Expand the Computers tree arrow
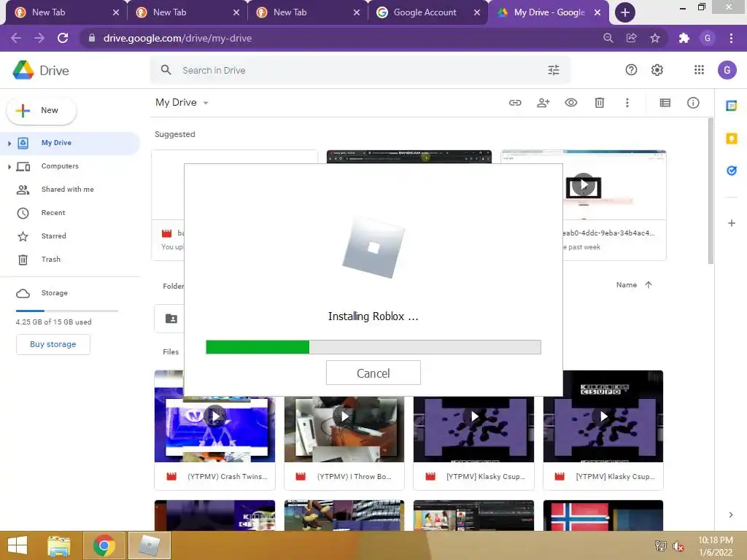 click(x=9, y=166)
